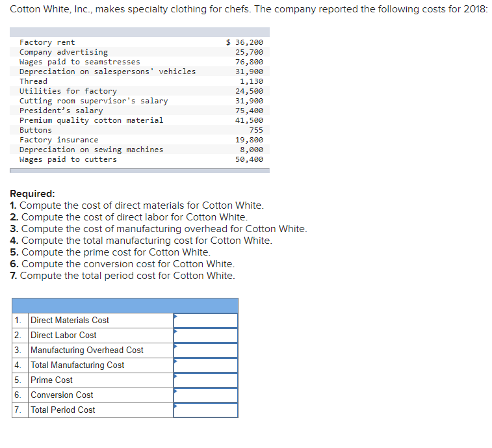Select the 'Buttons' row label
492x448 pixels.
(36, 130)
